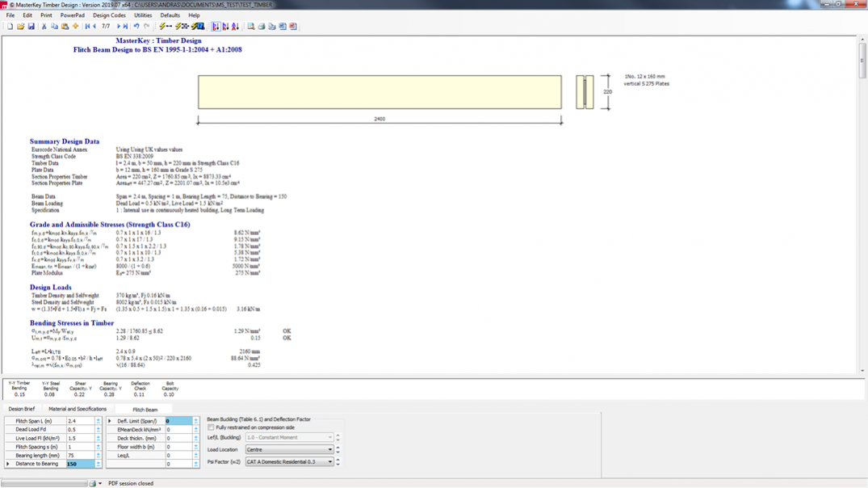
Task: Print using the printer toolbar icon
Action: (x=262, y=27)
